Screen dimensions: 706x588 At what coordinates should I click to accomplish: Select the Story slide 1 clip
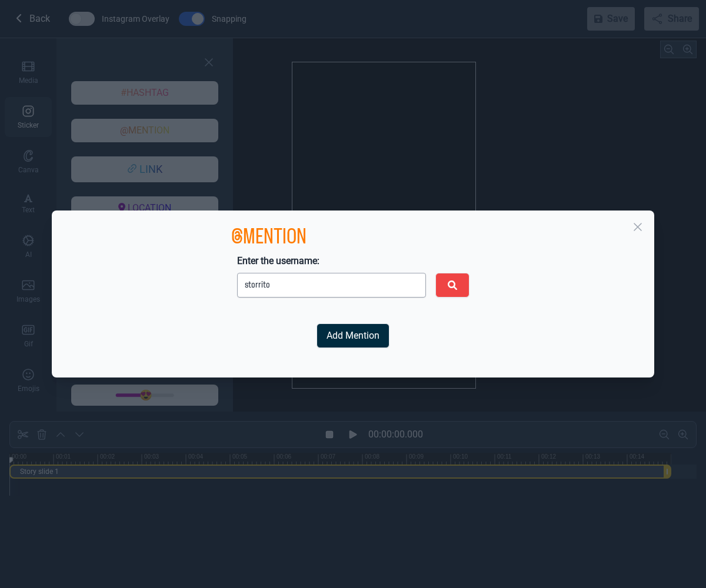click(x=335, y=472)
